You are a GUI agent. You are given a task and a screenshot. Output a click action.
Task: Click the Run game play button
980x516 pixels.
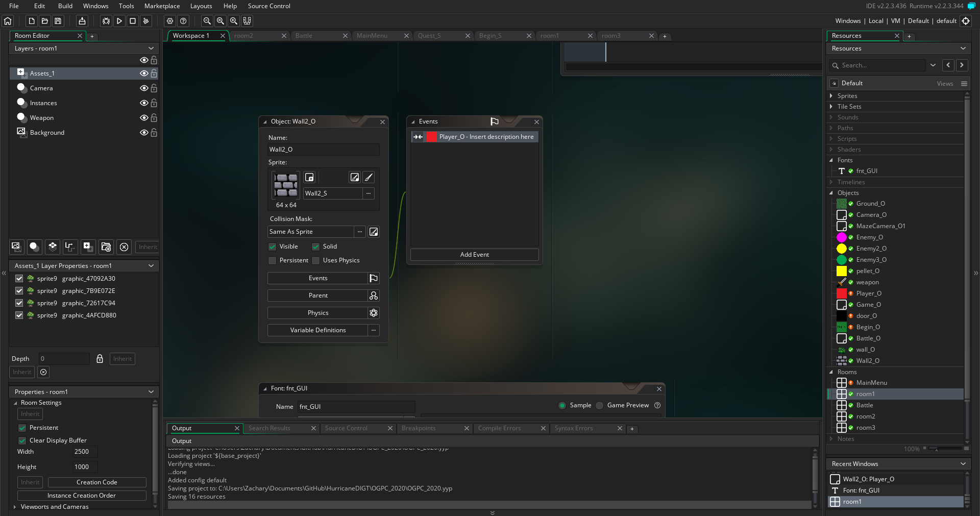tap(119, 21)
